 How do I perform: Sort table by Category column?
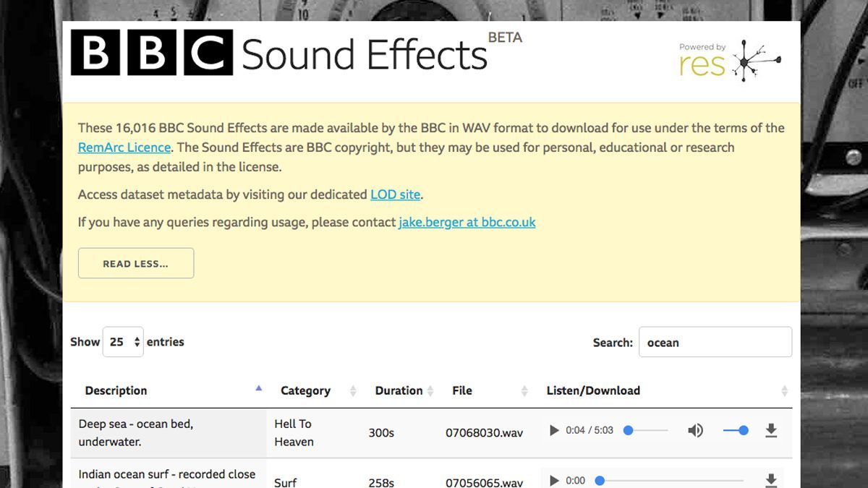tap(314, 390)
